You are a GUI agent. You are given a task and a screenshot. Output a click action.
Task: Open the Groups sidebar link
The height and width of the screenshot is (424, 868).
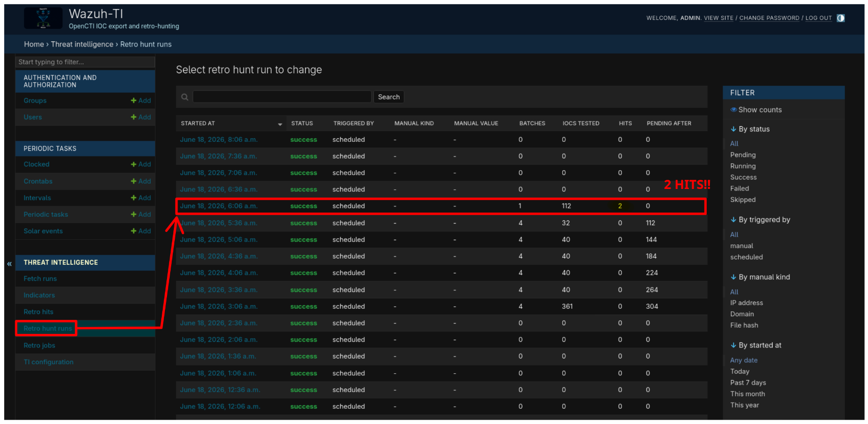point(35,101)
